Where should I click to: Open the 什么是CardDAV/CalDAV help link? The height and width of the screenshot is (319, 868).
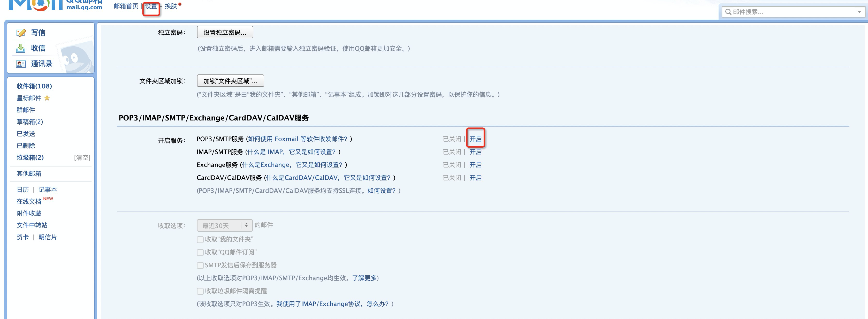point(328,178)
